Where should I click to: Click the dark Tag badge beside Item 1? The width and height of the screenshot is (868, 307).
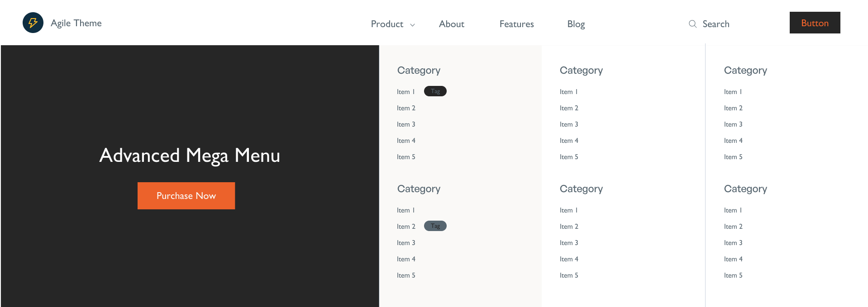pos(435,91)
